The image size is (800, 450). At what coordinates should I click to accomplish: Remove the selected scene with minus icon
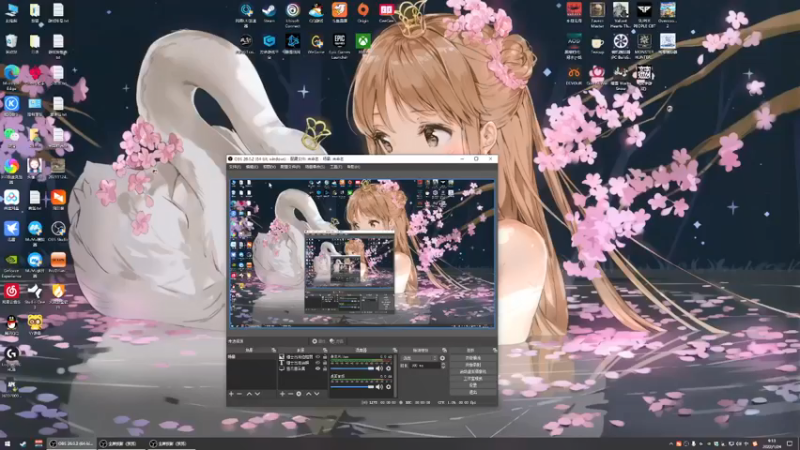(x=239, y=394)
